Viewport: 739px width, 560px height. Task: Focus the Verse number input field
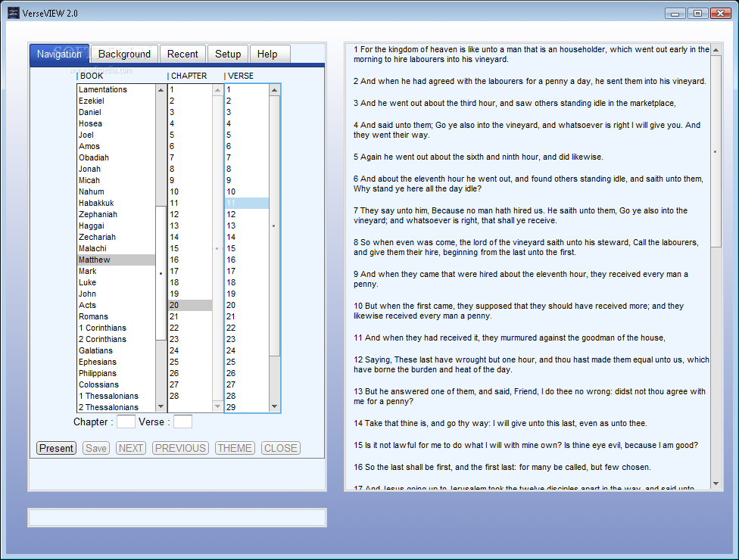(x=183, y=422)
